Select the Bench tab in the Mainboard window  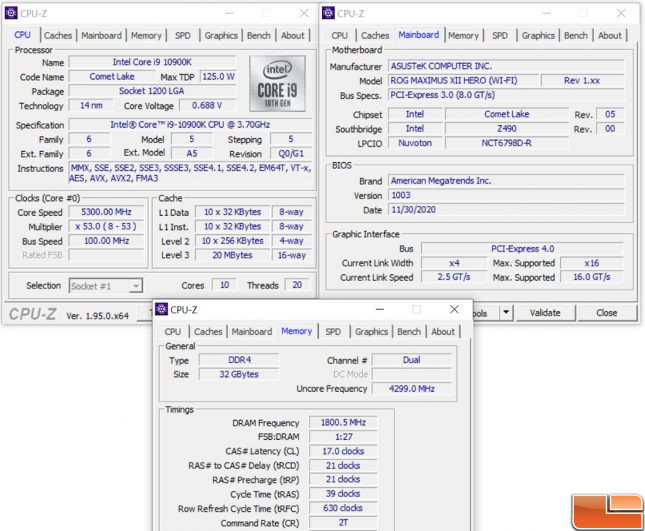(x=576, y=36)
